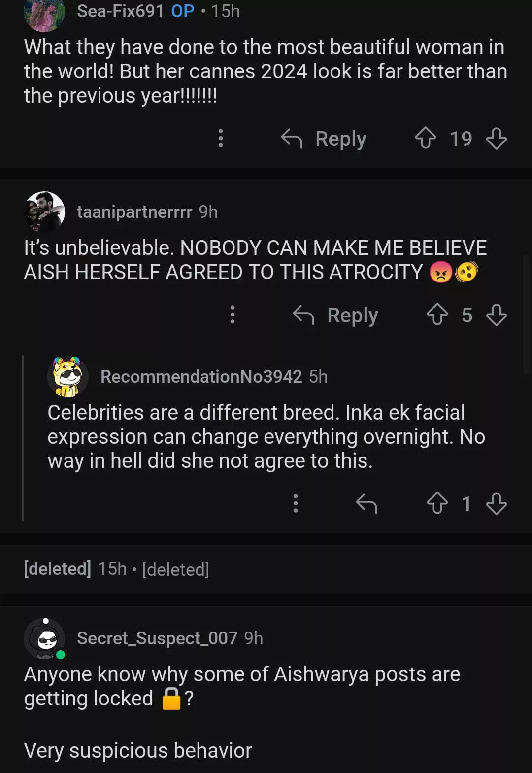This screenshot has height=773, width=532.
Task: Open three-dot menu on taanipartnerrrr's comment
Action: pyautogui.click(x=233, y=315)
